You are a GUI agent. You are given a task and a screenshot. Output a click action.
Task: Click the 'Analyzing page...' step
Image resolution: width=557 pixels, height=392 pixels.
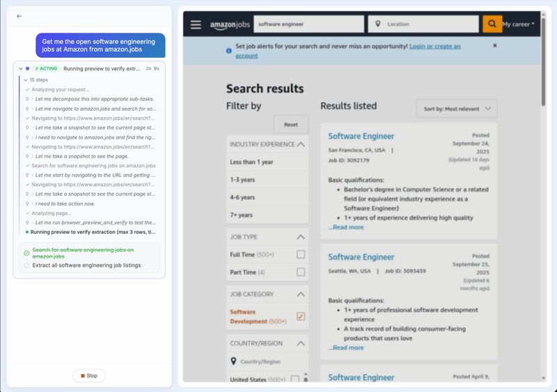pos(52,213)
